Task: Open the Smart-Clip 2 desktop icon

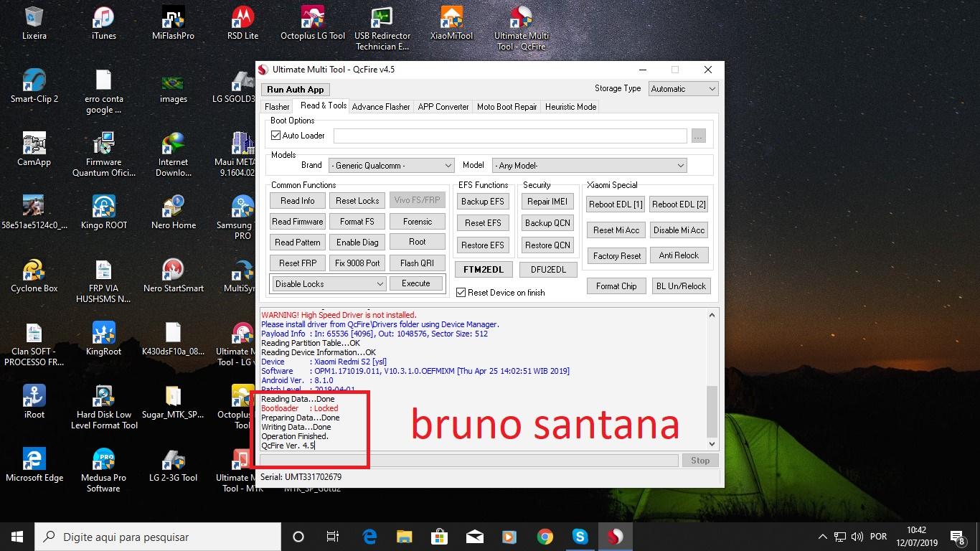Action: pos(34,86)
